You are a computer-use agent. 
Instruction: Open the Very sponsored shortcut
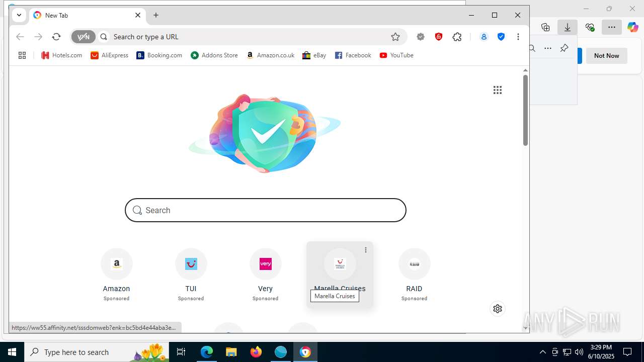266,275
